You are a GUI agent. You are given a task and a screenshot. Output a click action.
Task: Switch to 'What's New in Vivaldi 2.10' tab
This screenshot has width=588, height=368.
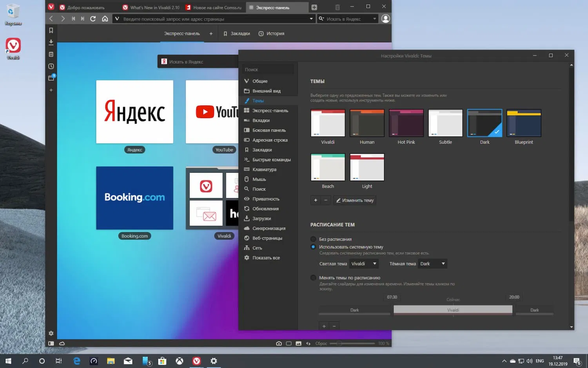pos(151,7)
